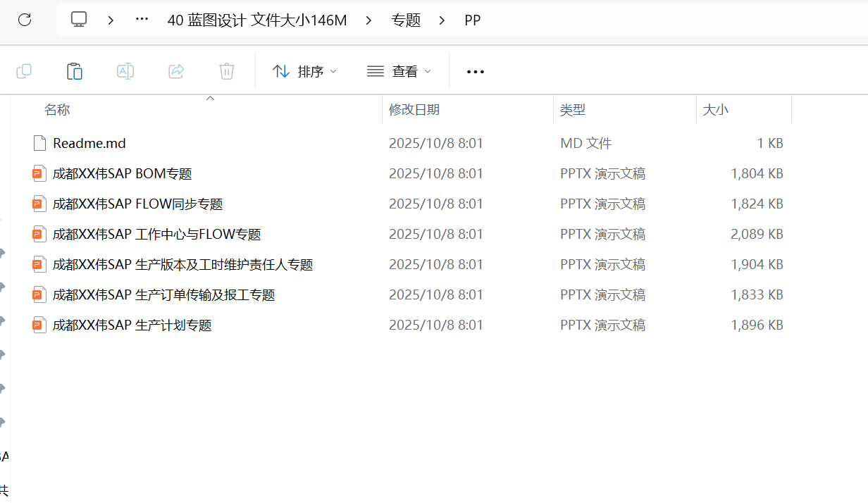Open the toolbar See more ellipsis menu

476,71
